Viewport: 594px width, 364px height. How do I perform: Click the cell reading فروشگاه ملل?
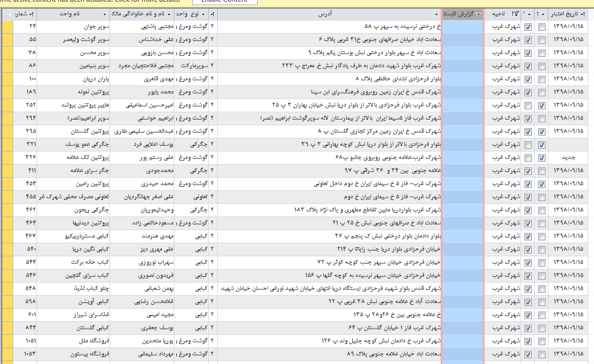coord(74,341)
